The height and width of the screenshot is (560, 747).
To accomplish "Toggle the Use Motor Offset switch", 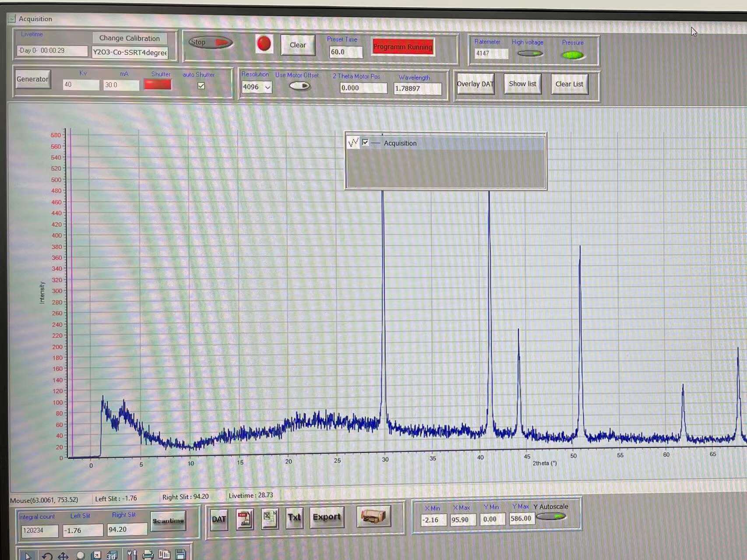I will point(300,86).
